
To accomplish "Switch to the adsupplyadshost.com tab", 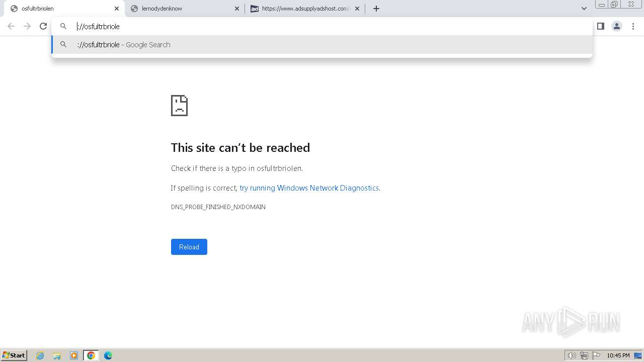I will click(305, 9).
